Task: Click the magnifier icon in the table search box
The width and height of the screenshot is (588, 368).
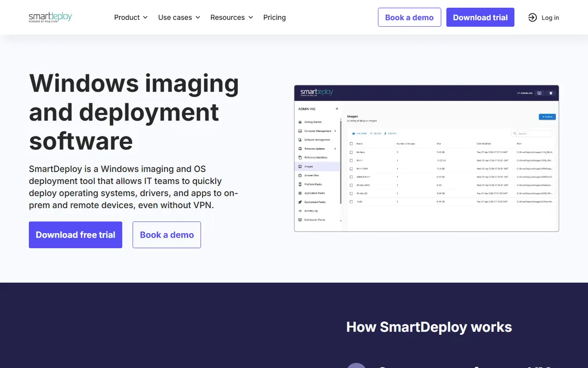Action: tap(515, 134)
